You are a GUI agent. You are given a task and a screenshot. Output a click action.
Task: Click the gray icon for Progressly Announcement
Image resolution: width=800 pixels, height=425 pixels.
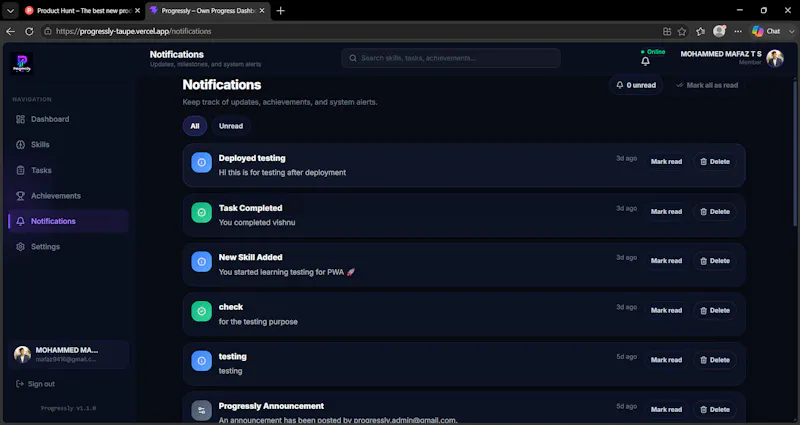point(202,410)
